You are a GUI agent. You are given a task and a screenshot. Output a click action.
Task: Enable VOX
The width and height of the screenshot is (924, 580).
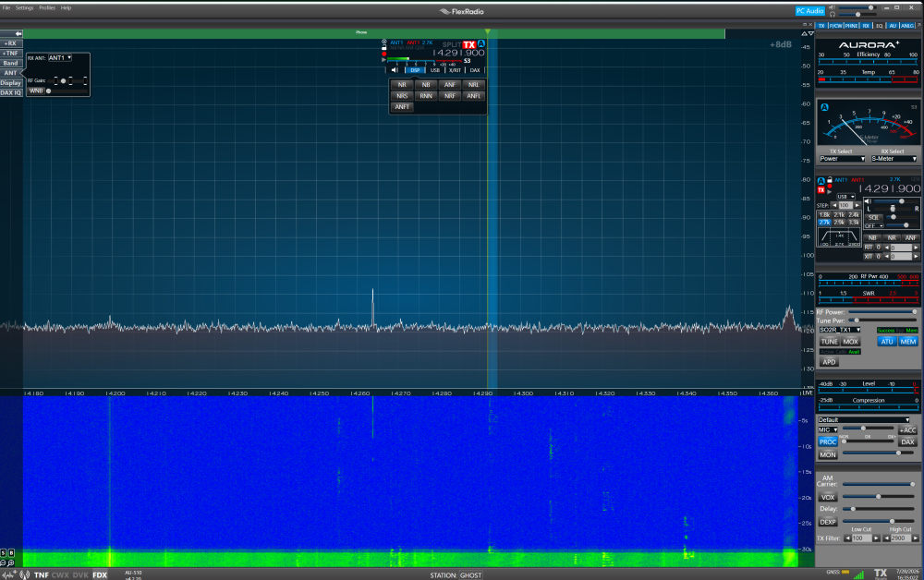[x=827, y=497]
